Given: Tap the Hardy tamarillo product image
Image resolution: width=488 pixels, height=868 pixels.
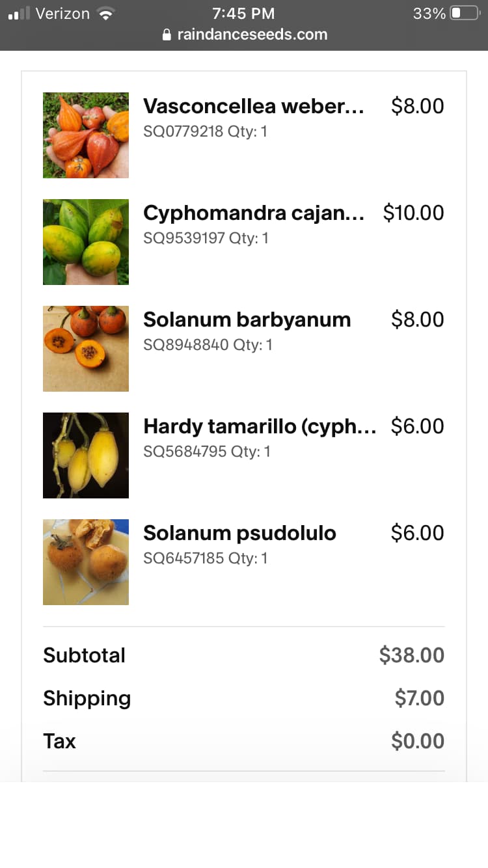Looking at the screenshot, I should [x=86, y=455].
